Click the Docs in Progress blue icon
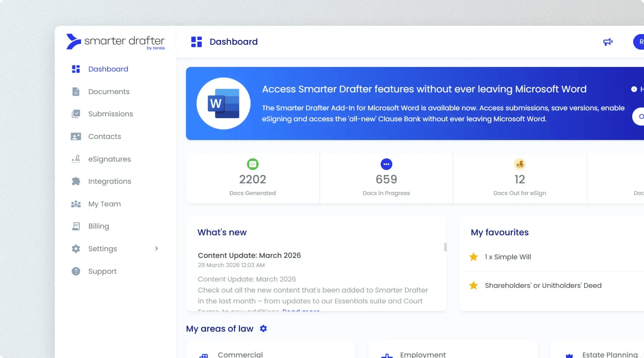 [386, 164]
